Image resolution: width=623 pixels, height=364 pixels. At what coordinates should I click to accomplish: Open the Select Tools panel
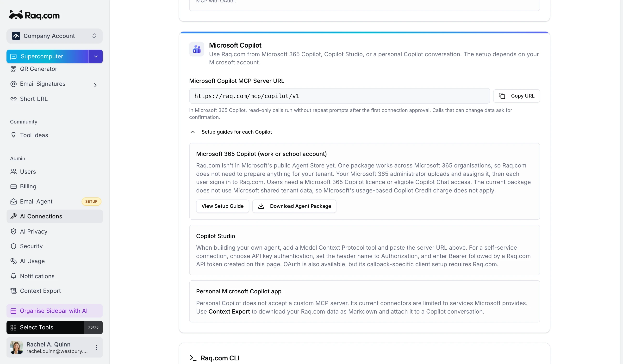pyautogui.click(x=45, y=327)
